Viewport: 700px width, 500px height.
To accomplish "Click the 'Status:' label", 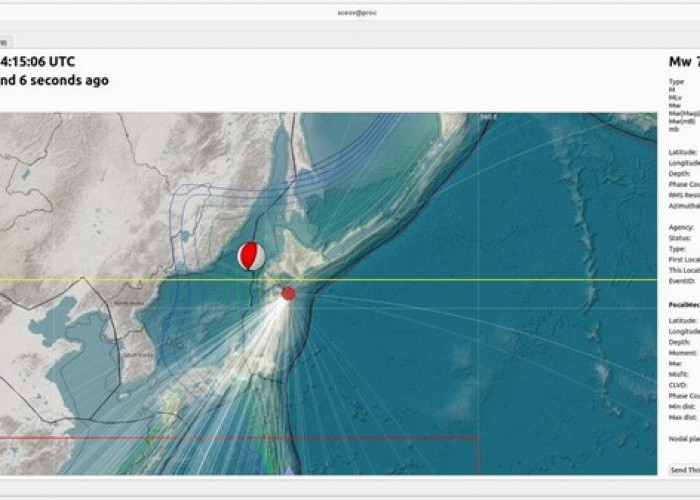I will click(x=679, y=238).
